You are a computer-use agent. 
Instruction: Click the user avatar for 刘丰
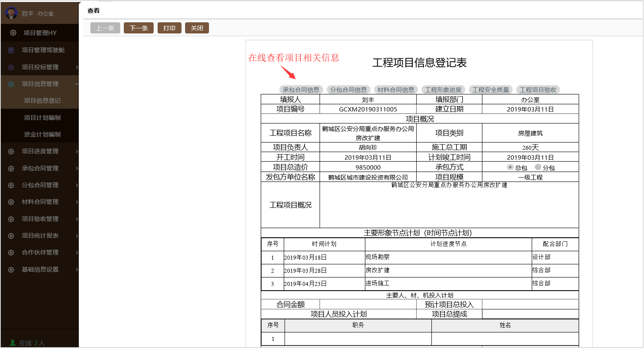tap(11, 13)
